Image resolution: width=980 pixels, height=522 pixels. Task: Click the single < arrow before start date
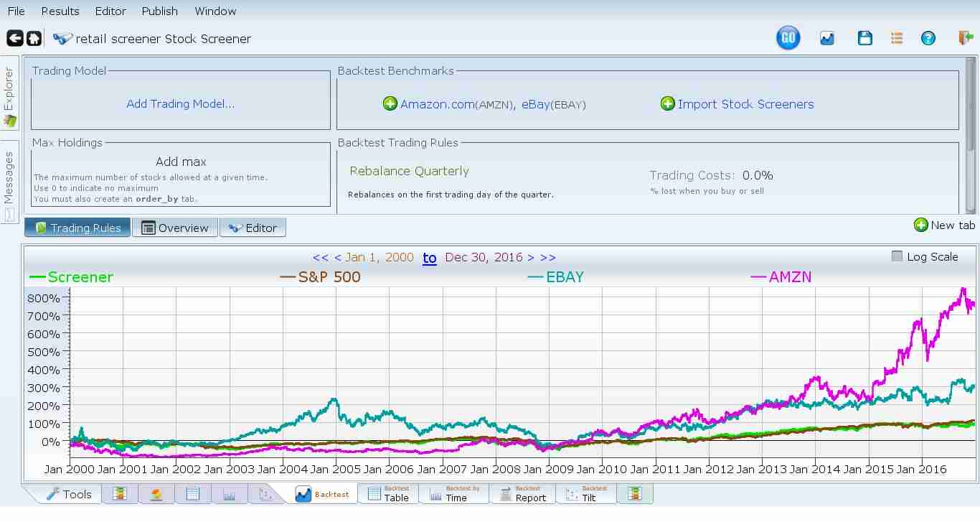coord(337,257)
